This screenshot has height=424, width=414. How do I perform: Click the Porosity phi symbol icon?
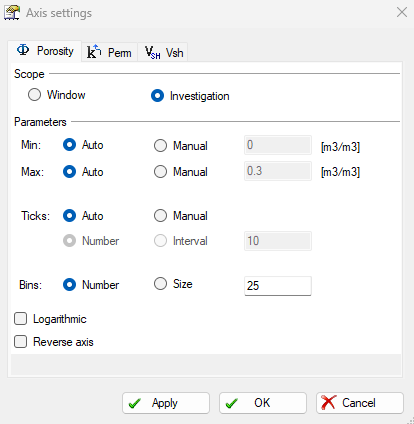click(x=23, y=50)
